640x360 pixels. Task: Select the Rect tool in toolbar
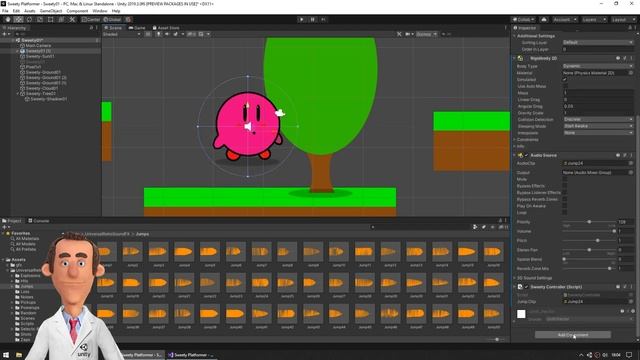click(51, 19)
